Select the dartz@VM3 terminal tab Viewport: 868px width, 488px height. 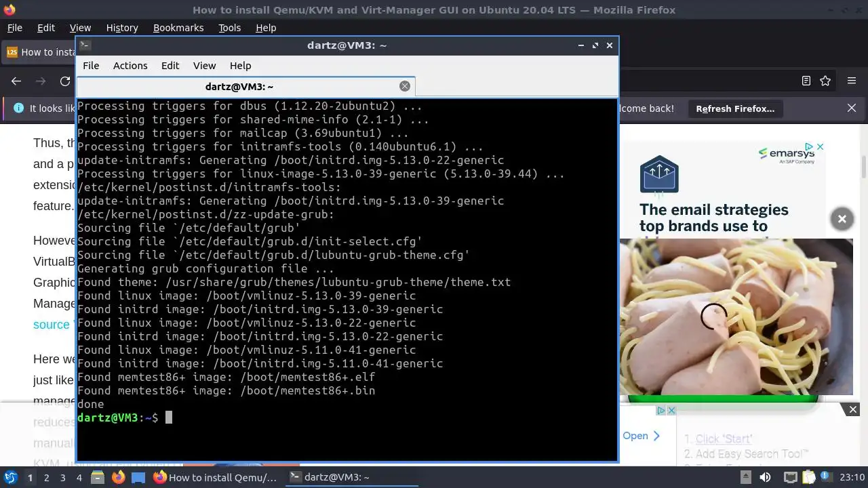245,86
